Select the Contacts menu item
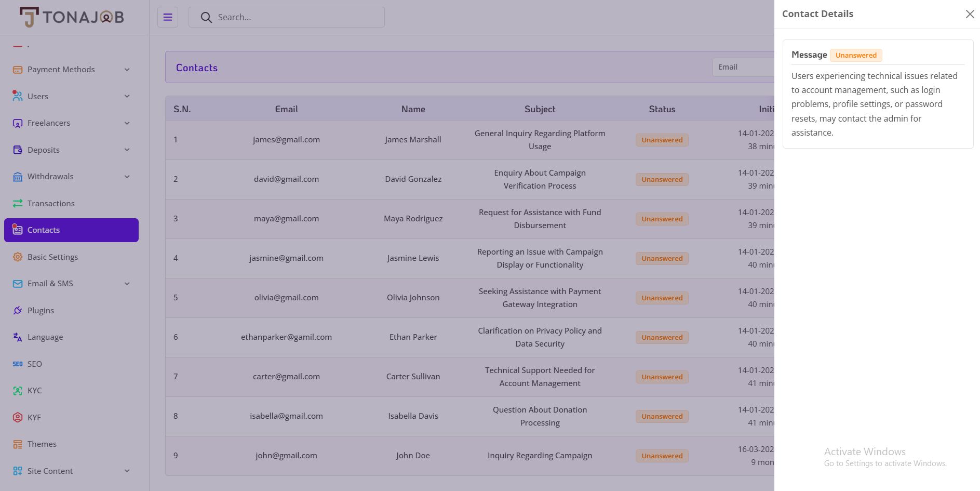The width and height of the screenshot is (980, 491). tap(71, 230)
